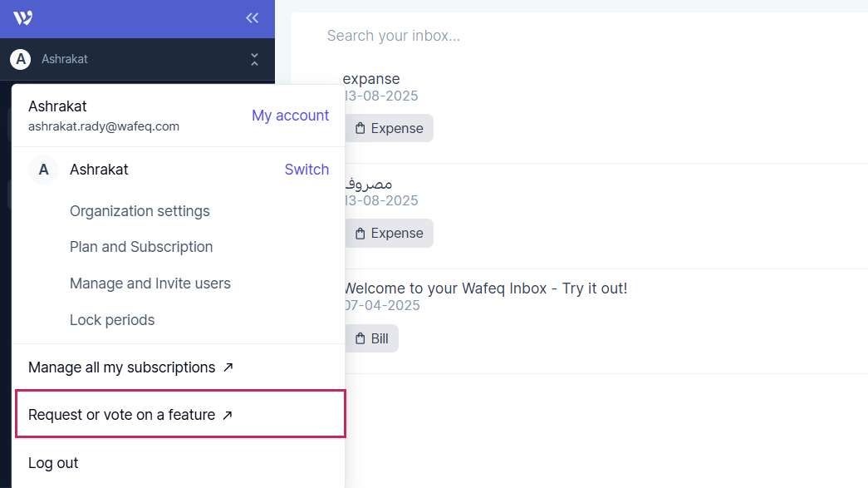Screen dimensions: 868x488
Task: Click the external-link arrow beside Manage all my subscriptions
Action: [228, 367]
